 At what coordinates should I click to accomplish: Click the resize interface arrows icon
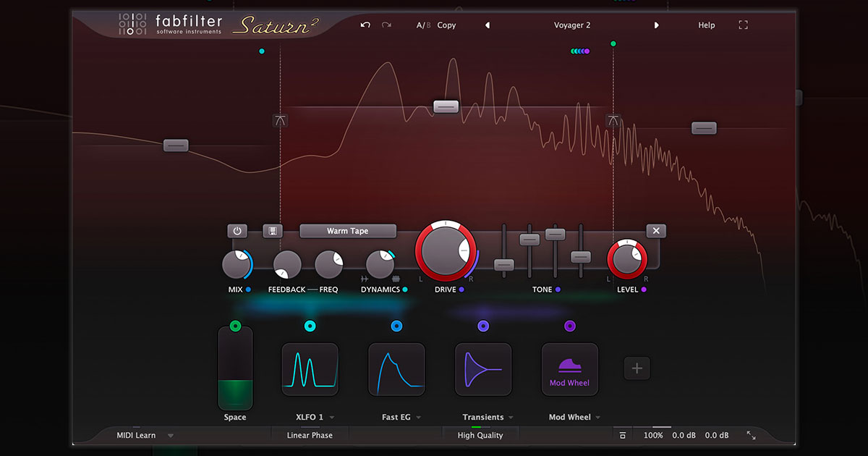tap(751, 436)
